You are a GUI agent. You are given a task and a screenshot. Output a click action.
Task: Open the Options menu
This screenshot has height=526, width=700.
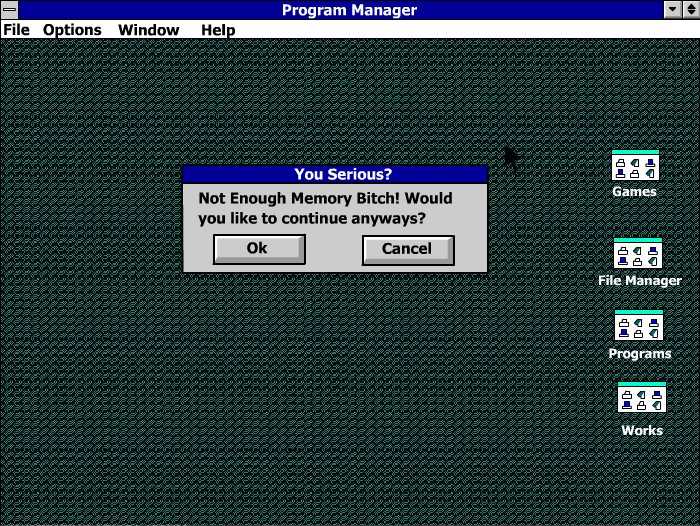point(72,30)
